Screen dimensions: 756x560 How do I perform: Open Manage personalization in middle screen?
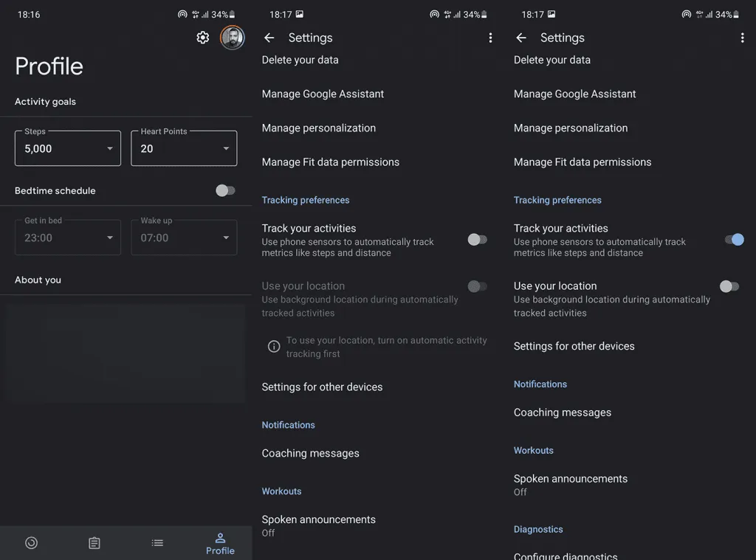[319, 128]
